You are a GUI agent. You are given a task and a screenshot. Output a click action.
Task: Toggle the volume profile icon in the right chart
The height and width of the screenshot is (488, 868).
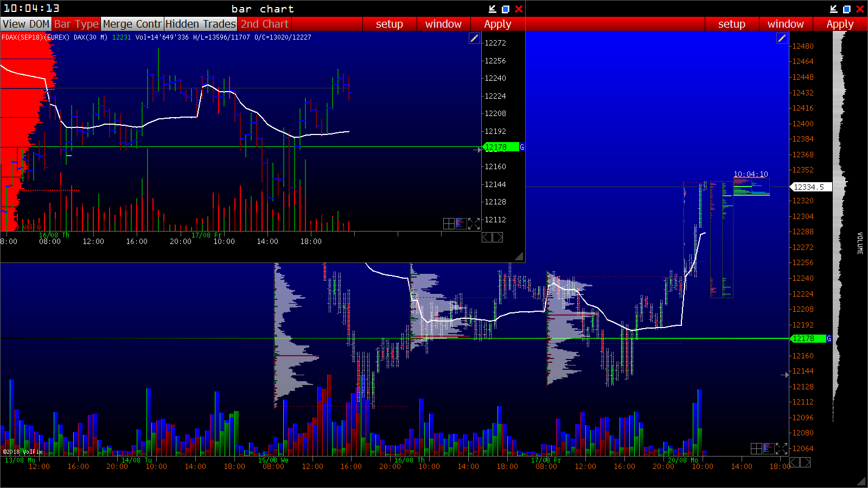[x=769, y=448]
